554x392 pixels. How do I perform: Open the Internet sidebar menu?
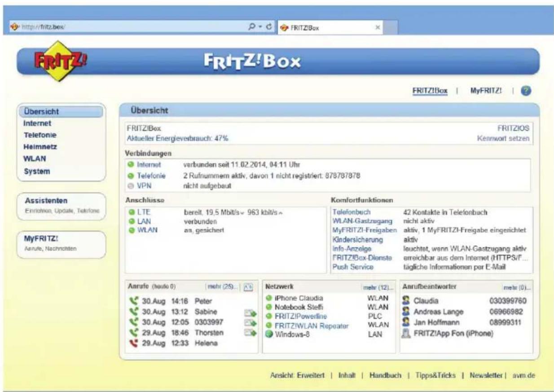pos(37,123)
